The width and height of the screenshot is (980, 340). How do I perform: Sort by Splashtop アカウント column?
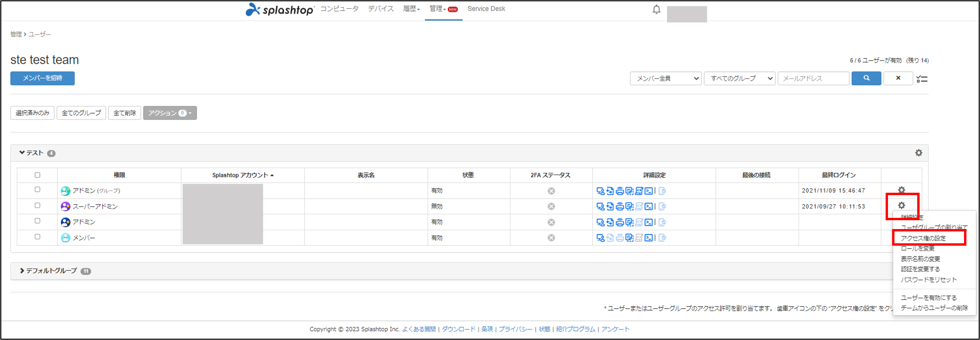243,175
